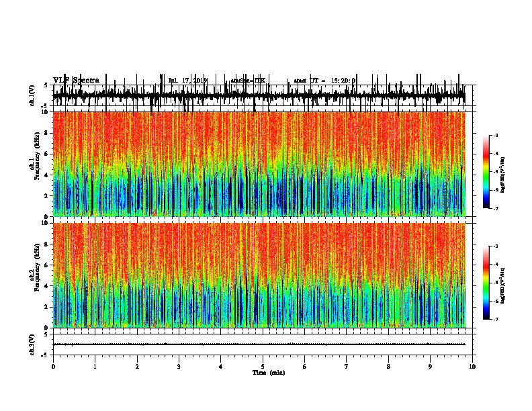532x411 pixels.
Task: Click the '2' kHz tick on ch.1 spectrogram
Action: 47,196
